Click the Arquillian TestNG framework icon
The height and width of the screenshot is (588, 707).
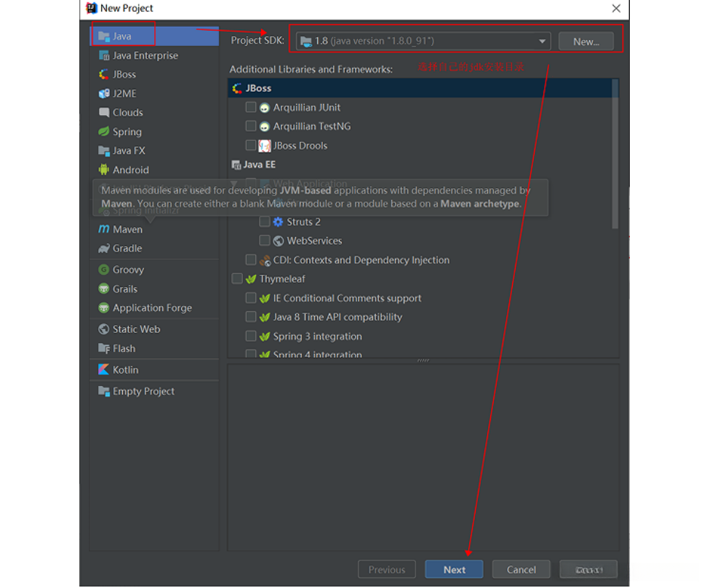(265, 126)
